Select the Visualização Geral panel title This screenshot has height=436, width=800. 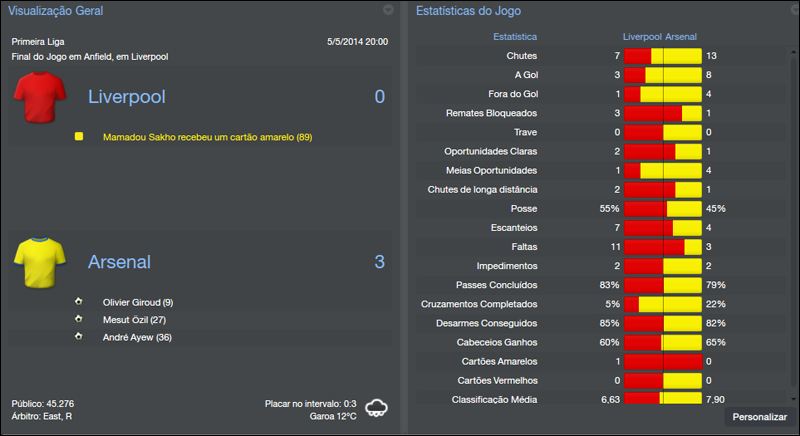[55, 10]
